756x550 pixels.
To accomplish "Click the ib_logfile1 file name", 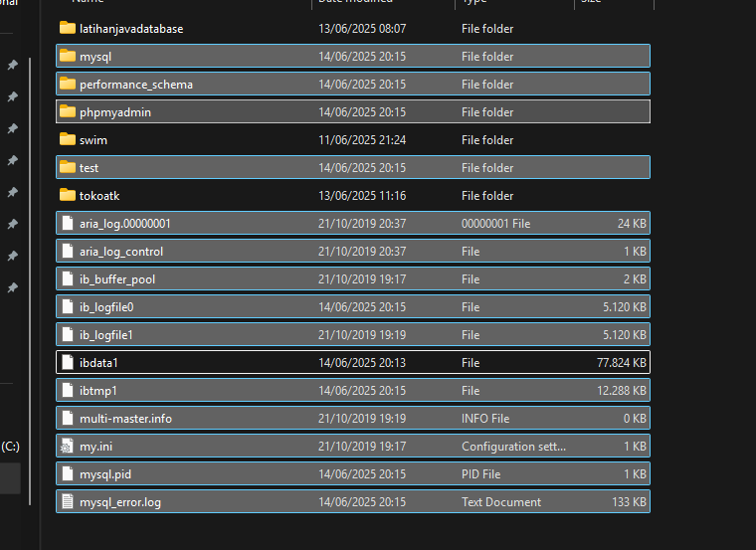I will click(106, 335).
